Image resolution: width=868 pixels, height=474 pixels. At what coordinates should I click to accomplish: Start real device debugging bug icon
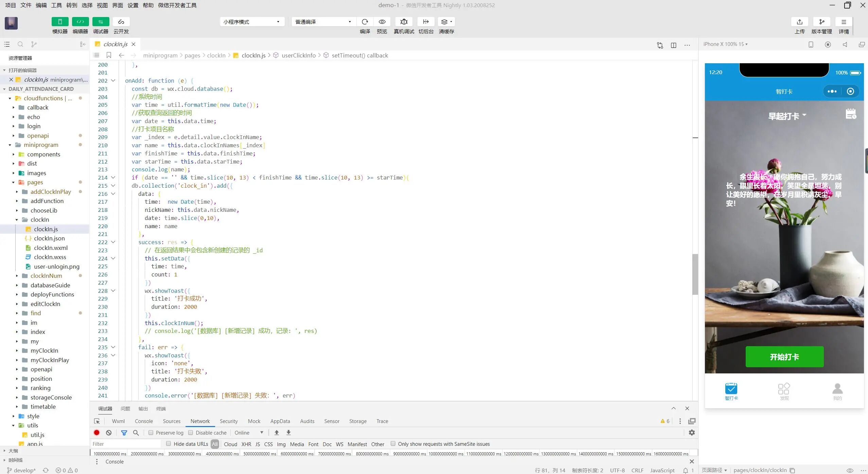(x=404, y=22)
